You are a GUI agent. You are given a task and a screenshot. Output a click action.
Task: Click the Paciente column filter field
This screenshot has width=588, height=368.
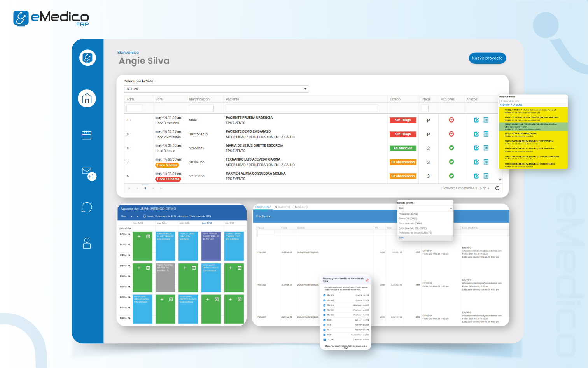point(302,108)
